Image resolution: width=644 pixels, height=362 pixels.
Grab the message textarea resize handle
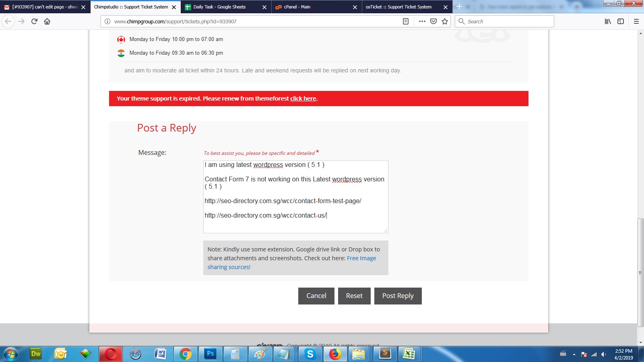point(386,230)
